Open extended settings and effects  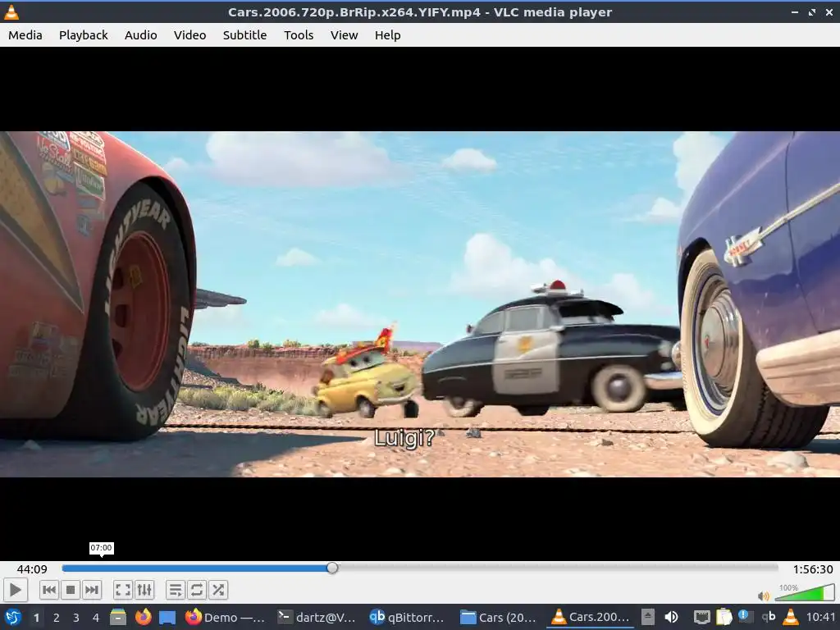[144, 590]
